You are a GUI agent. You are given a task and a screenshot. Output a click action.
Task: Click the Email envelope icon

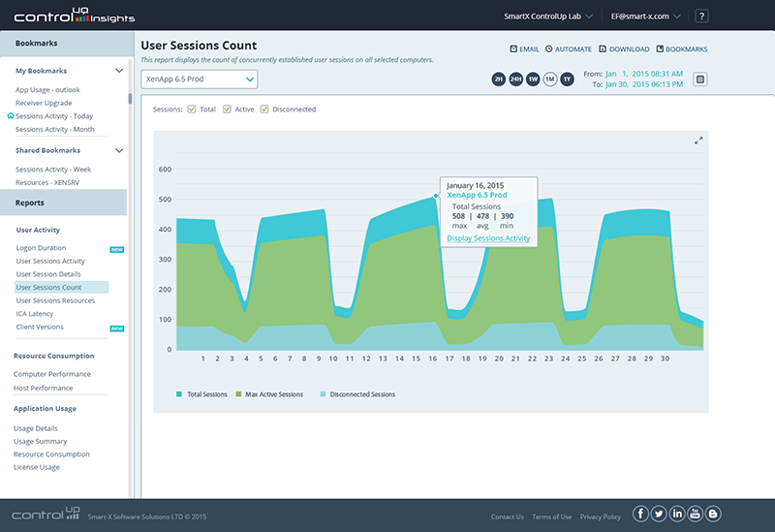[513, 49]
